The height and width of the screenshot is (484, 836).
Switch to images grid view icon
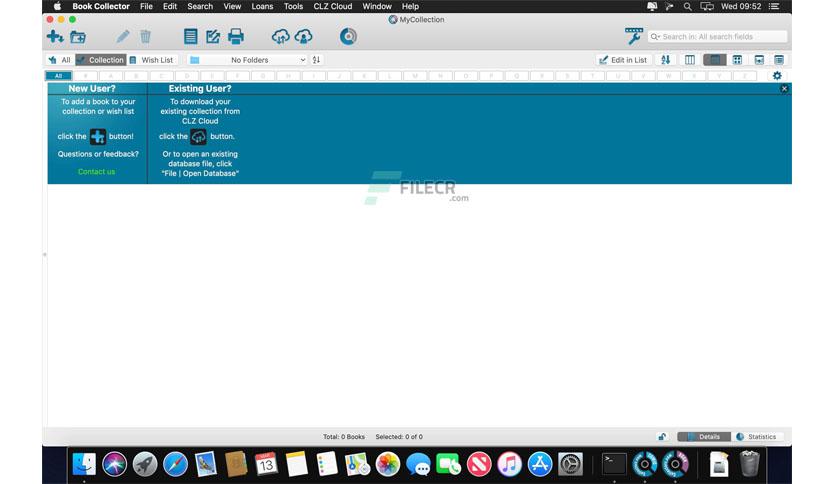click(x=737, y=60)
